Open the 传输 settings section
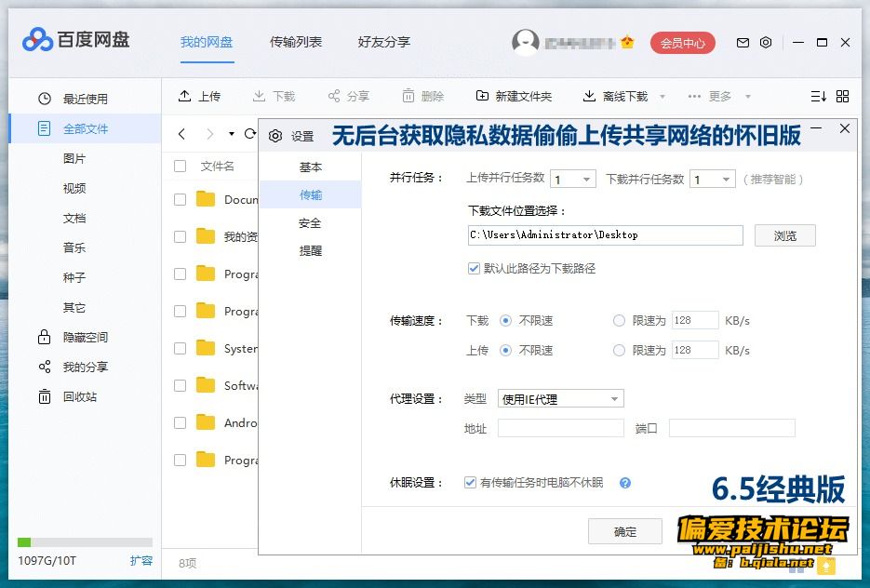Screen dimensions: 870x588 click(x=310, y=194)
